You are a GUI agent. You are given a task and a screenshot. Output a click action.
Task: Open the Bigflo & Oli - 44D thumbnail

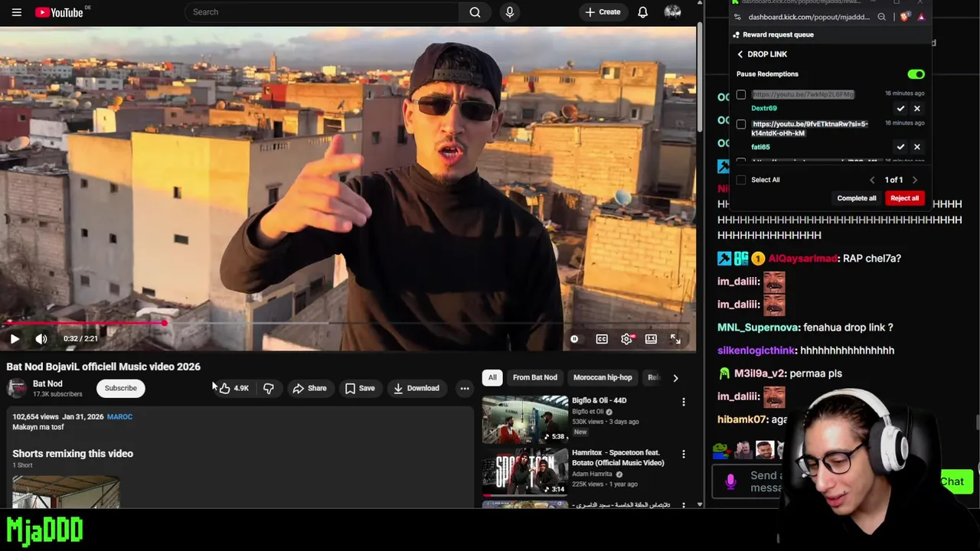pos(524,419)
